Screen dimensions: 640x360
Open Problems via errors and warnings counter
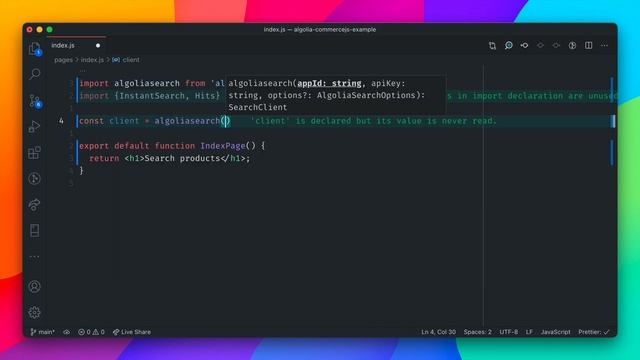tap(91, 332)
